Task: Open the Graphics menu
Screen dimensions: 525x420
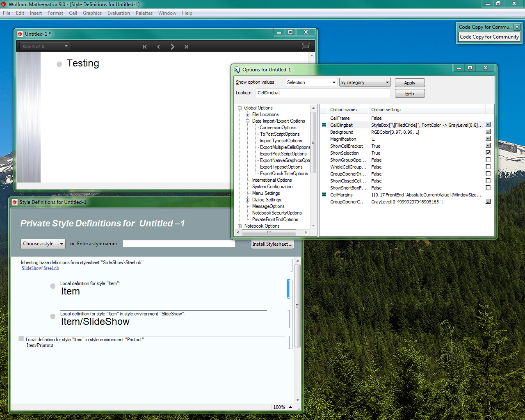Action: point(92,13)
